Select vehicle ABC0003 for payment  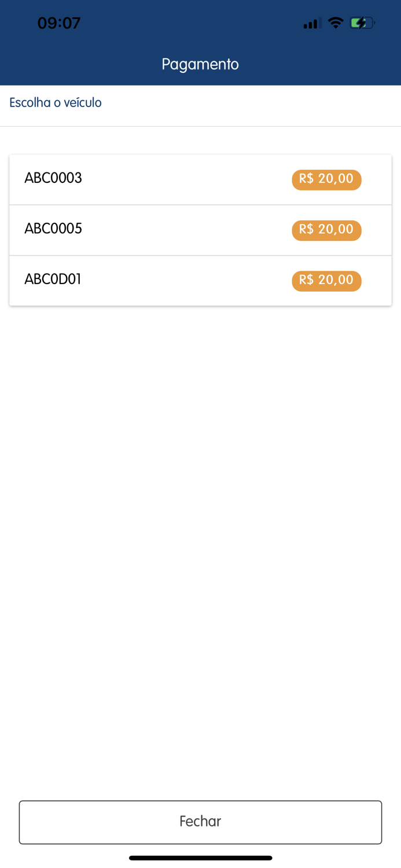coord(200,179)
